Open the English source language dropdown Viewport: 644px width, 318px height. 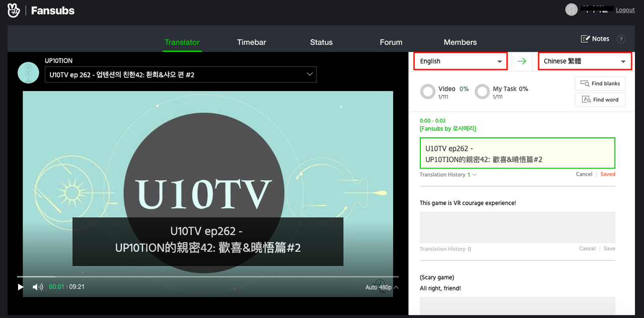point(460,61)
